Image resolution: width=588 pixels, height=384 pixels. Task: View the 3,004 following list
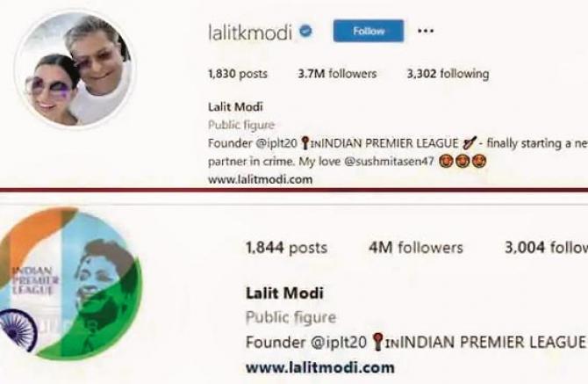click(x=546, y=248)
